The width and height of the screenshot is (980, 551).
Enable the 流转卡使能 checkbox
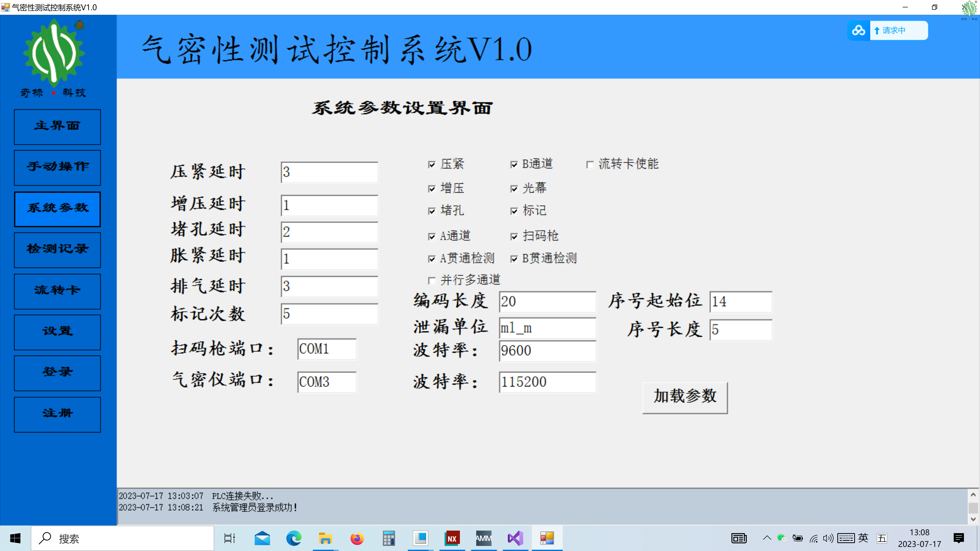[x=590, y=165]
